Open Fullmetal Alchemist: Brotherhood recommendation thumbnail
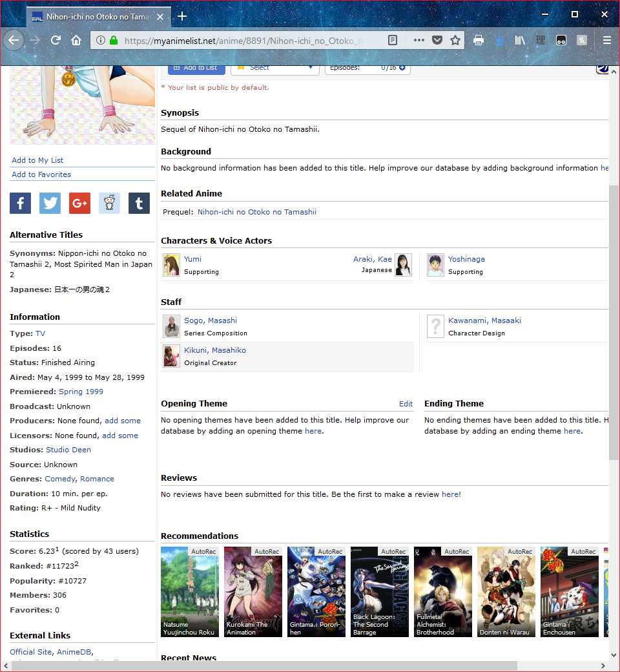The image size is (620, 672). pos(443,592)
